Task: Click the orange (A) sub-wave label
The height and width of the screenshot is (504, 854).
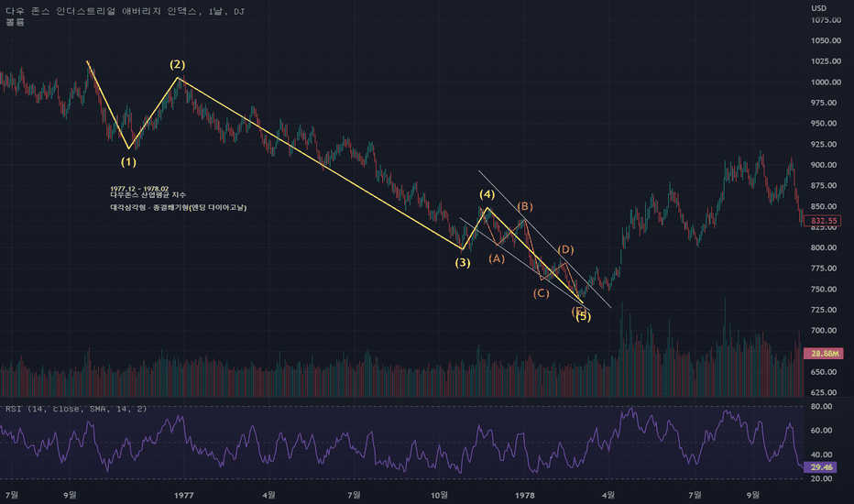Action: click(x=496, y=258)
